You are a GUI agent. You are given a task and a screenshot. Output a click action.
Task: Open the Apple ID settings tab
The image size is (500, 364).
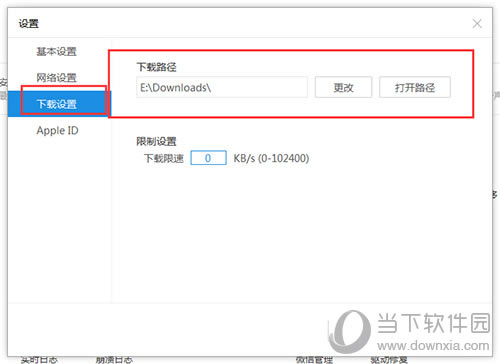click(x=57, y=130)
